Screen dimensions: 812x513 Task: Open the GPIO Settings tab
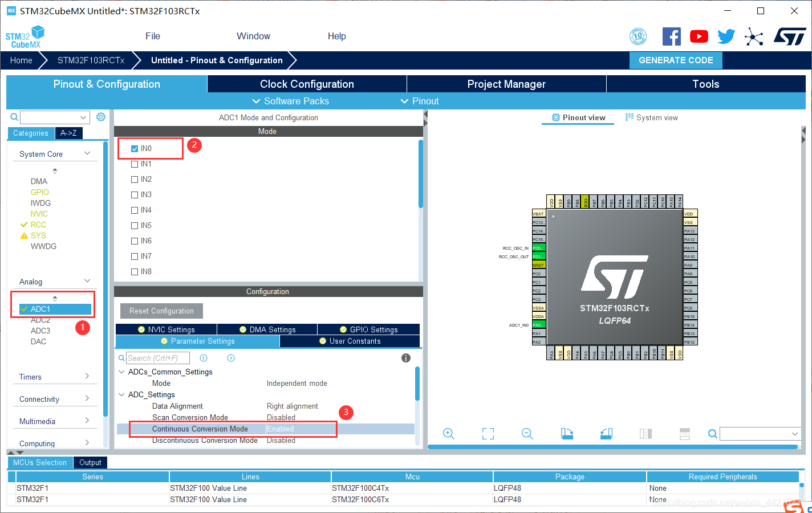[368, 329]
